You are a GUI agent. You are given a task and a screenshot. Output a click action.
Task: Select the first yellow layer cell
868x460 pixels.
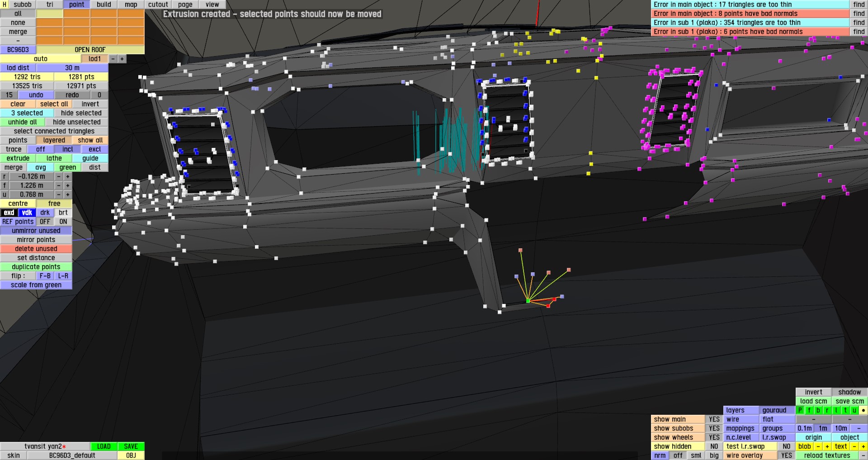[x=50, y=14]
